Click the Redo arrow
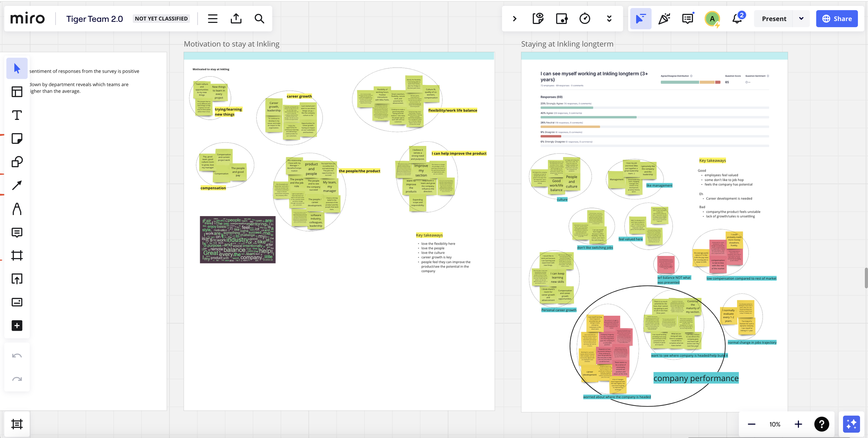Viewport: 868px width, 438px height. coord(17,379)
